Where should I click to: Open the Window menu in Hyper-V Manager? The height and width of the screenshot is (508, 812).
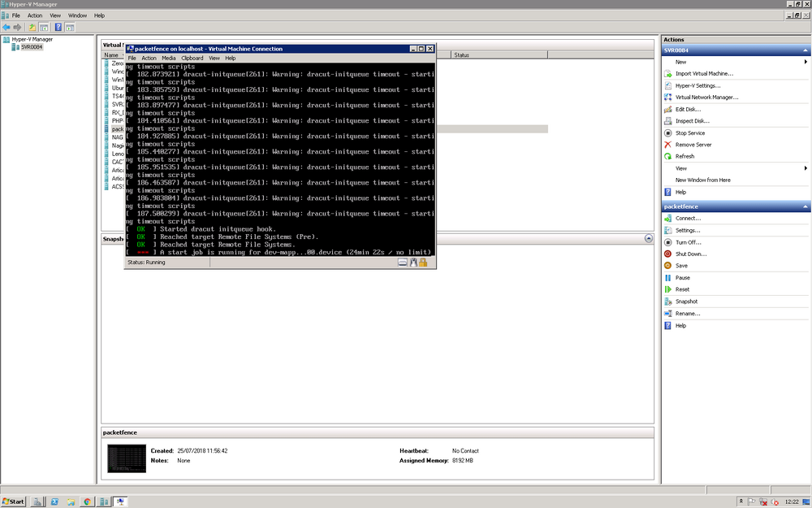click(x=77, y=15)
